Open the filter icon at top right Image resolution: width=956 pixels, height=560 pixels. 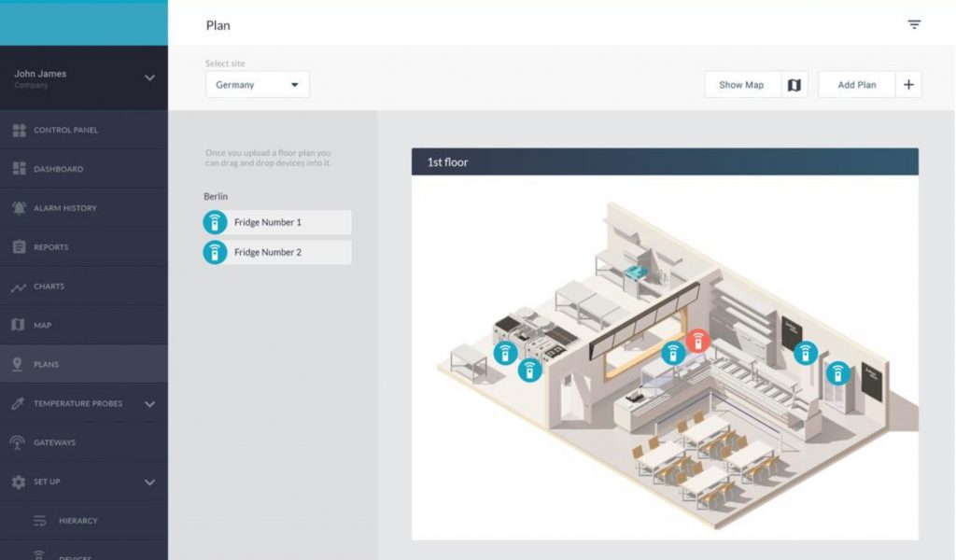pyautogui.click(x=914, y=24)
